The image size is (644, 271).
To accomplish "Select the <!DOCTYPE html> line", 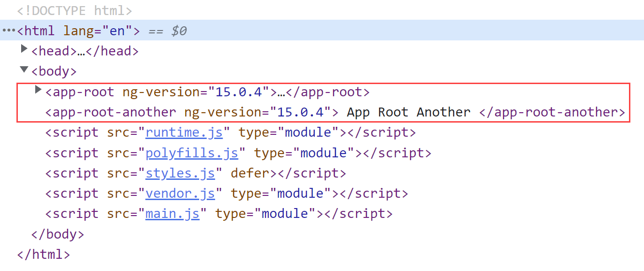I will coord(75,10).
